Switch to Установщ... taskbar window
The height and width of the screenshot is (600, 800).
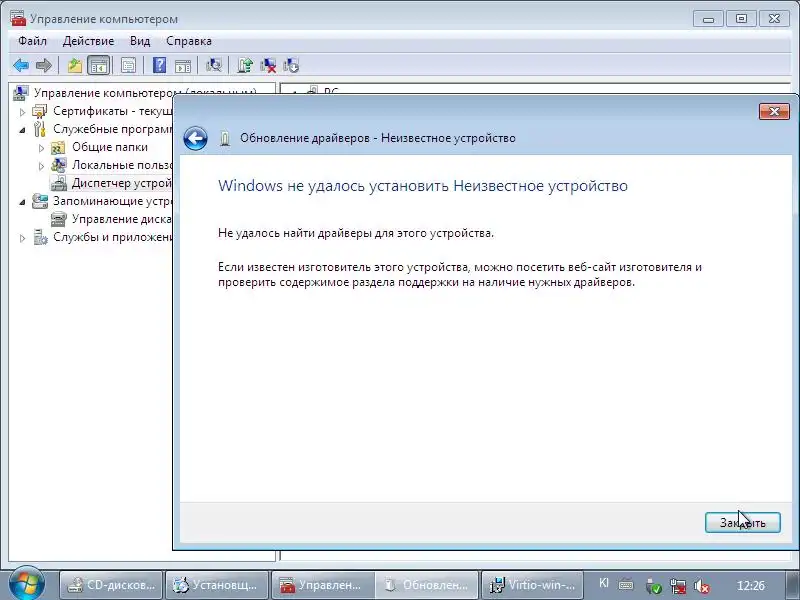[x=217, y=585]
